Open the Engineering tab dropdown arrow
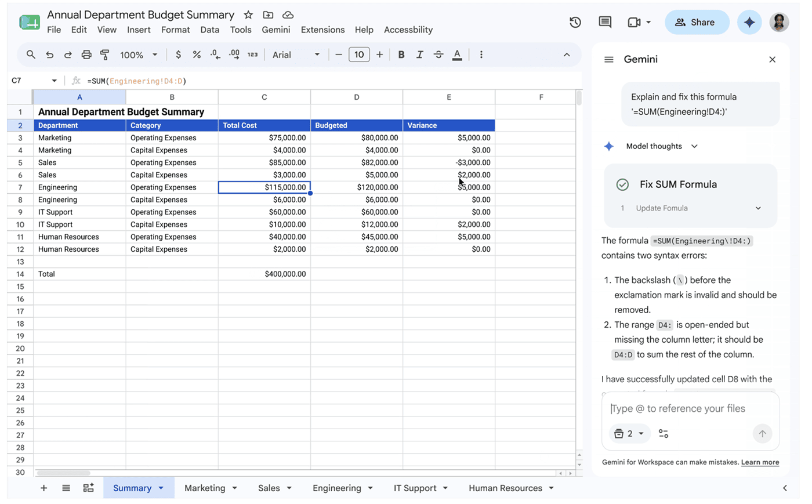Screen dimensions: 812x504 click(x=370, y=488)
